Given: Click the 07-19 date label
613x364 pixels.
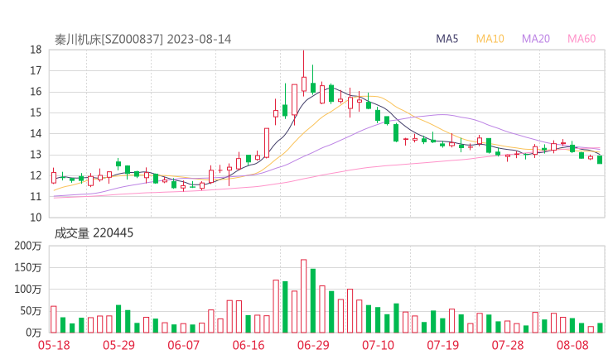Looking at the screenshot, I should click(x=442, y=345).
